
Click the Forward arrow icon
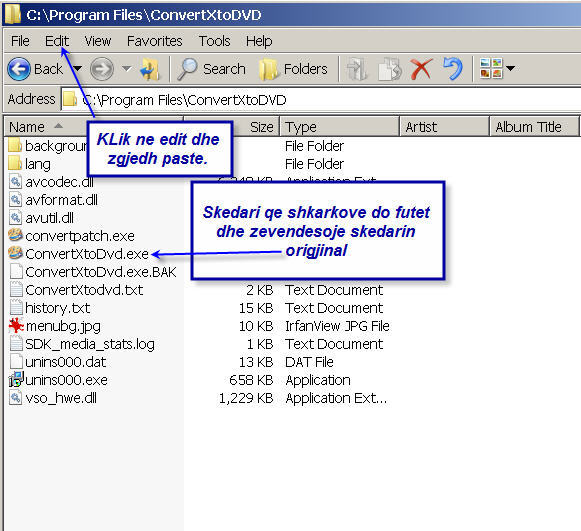102,69
